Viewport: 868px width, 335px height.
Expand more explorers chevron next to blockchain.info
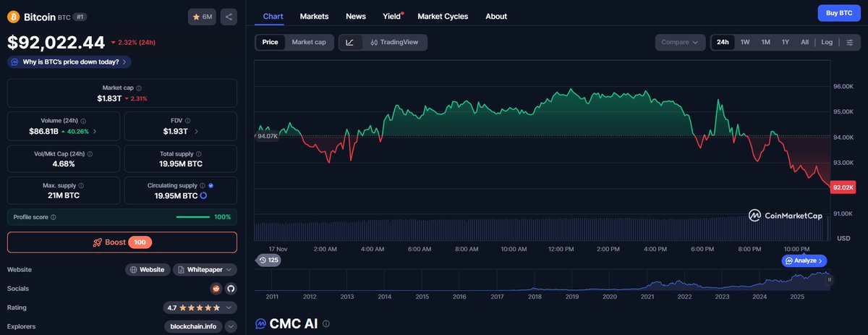(231, 326)
